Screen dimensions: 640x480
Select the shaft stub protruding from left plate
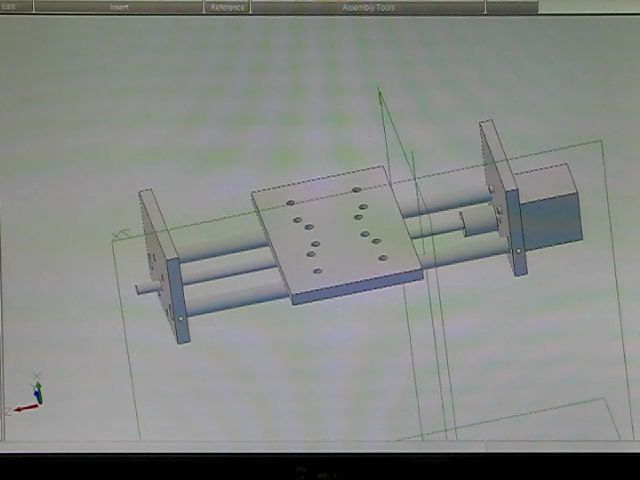(147, 289)
